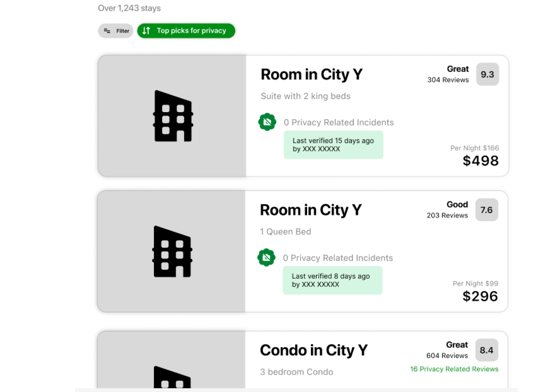Open the Filter button

tap(116, 31)
